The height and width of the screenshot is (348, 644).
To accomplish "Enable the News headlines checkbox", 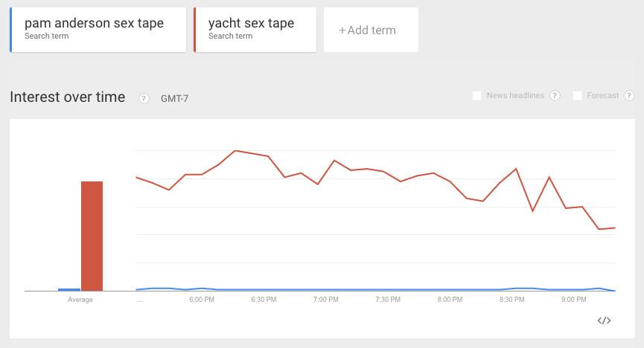I will [x=477, y=96].
